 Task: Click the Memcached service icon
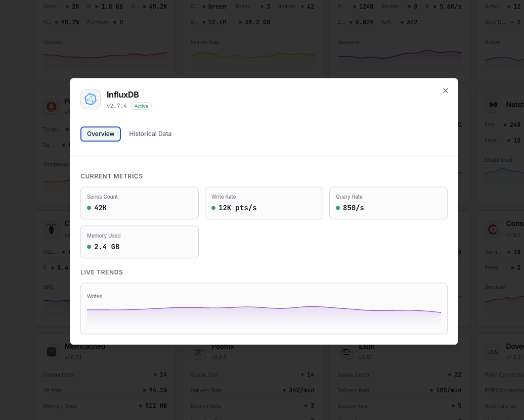51,352
